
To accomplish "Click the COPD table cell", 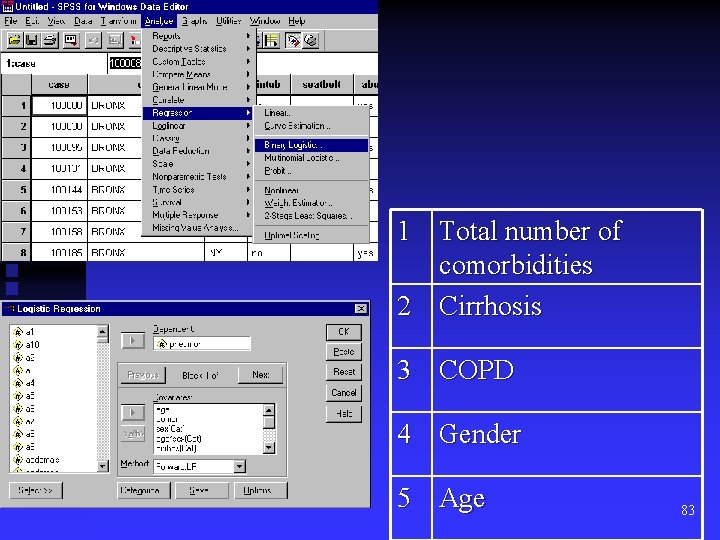I will 566,380.
